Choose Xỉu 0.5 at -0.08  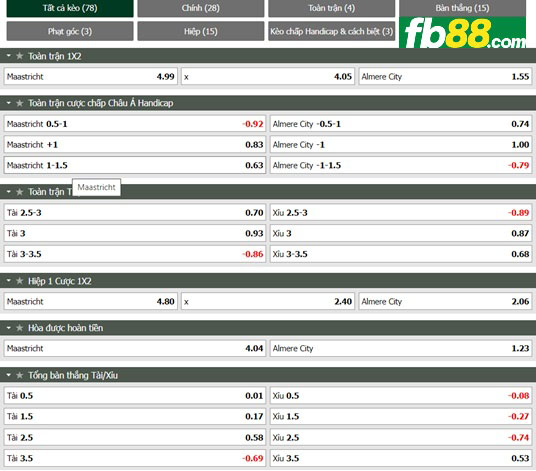click(x=401, y=396)
